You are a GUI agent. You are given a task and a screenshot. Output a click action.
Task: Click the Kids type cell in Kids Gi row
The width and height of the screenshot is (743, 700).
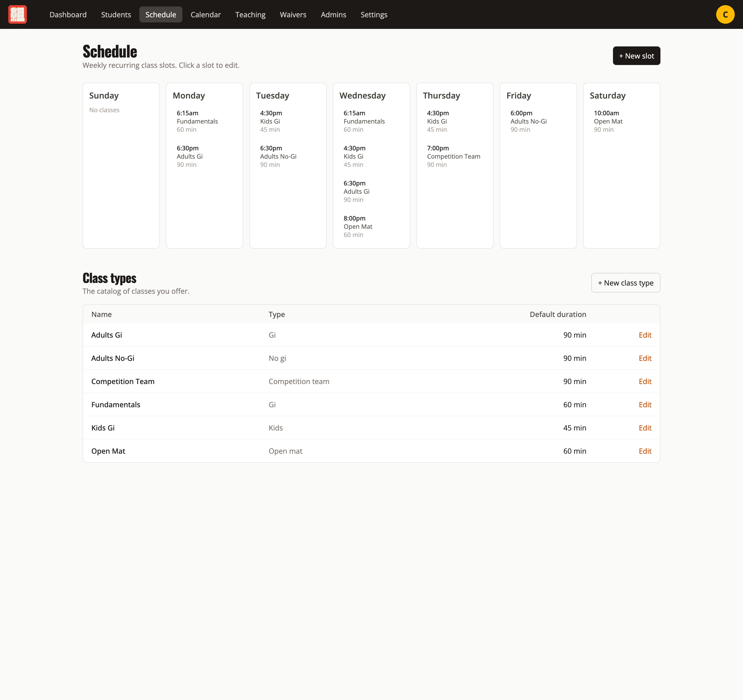pos(276,428)
